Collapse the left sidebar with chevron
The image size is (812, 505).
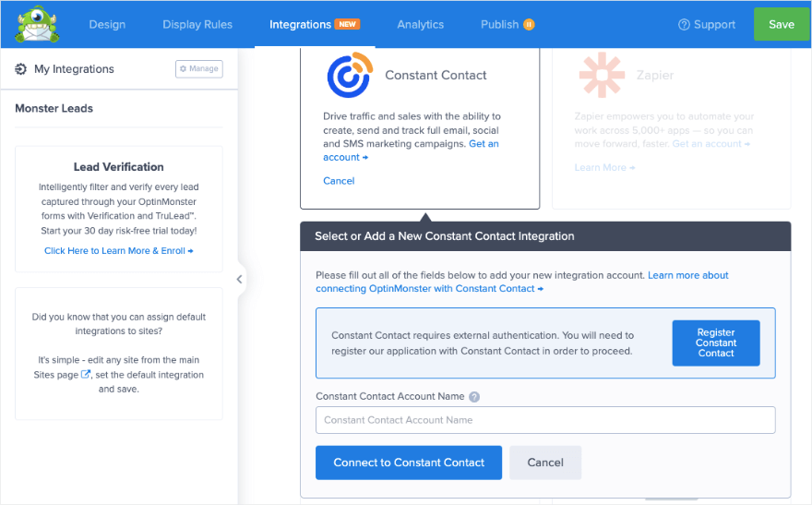[239, 279]
